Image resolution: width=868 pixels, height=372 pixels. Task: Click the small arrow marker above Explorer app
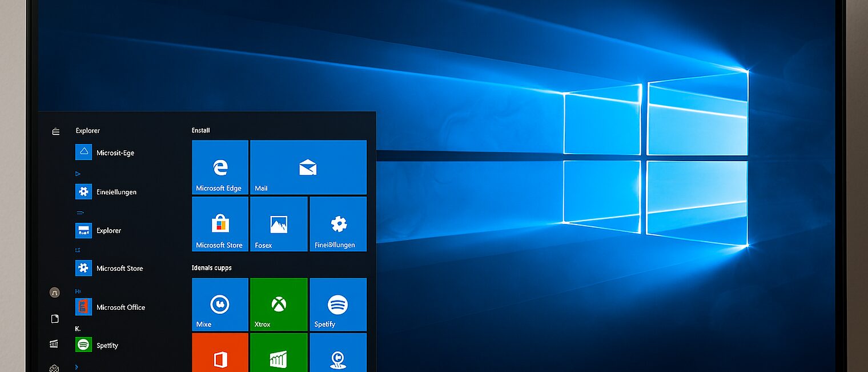tap(79, 212)
